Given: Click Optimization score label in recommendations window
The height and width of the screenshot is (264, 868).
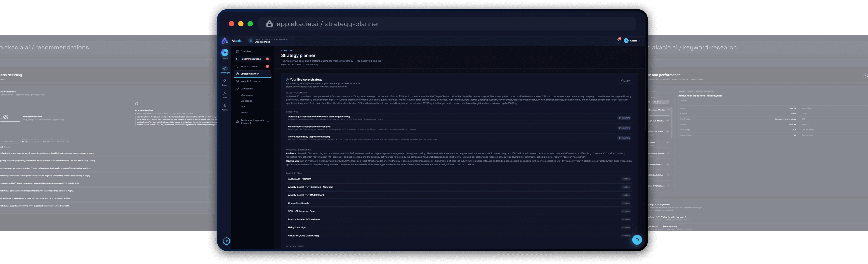Looking at the screenshot, I should tap(33, 117).
